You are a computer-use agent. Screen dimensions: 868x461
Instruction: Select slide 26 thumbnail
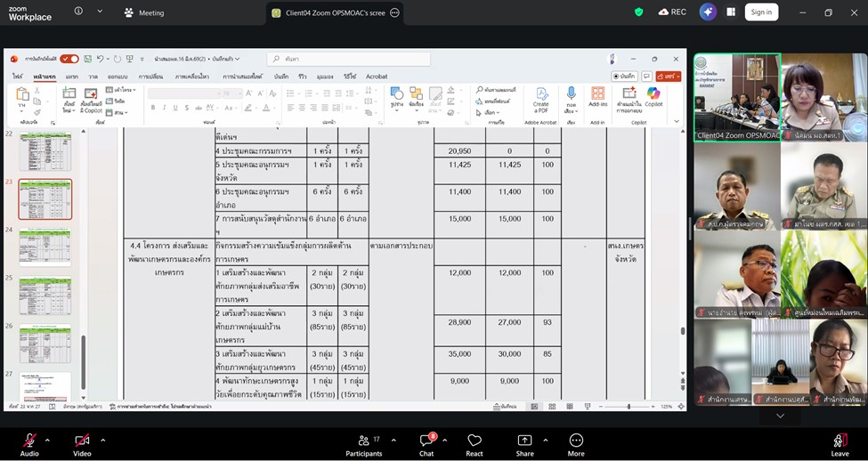(45, 344)
